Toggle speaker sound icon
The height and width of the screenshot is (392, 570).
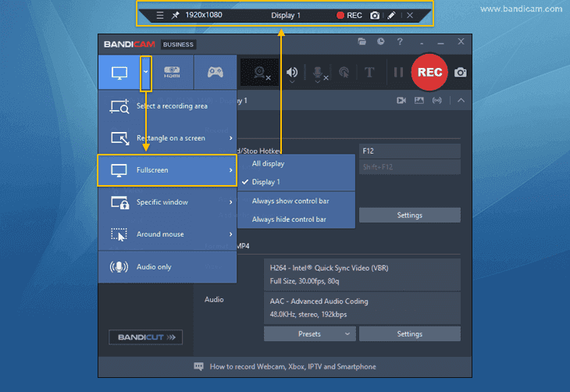point(292,73)
